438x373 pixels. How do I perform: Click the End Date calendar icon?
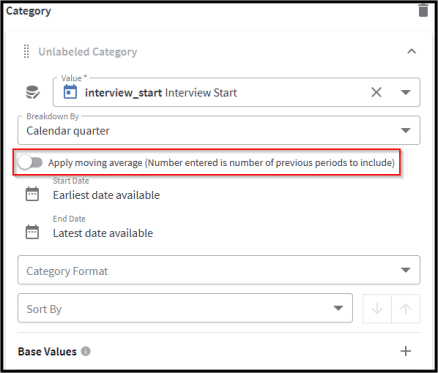(x=32, y=232)
